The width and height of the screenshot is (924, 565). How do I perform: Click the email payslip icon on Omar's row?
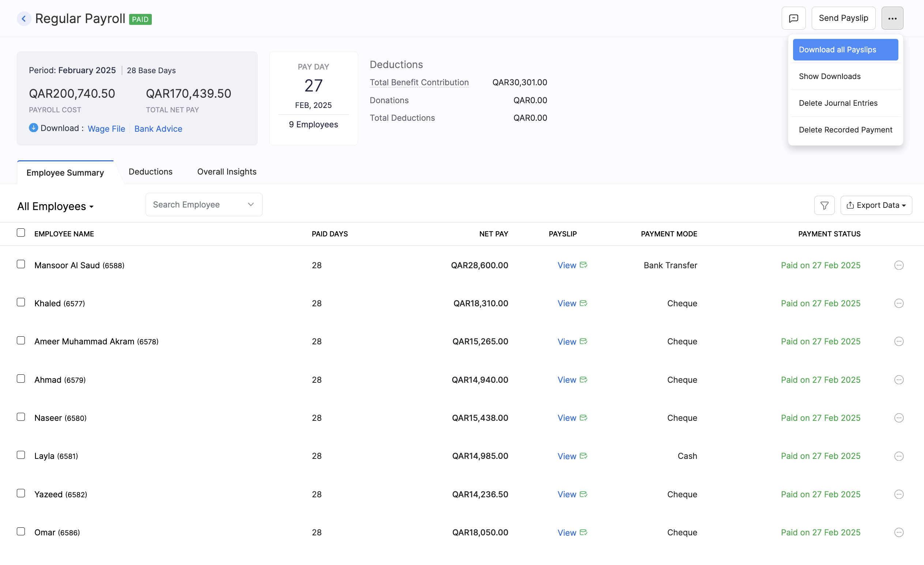(x=583, y=532)
